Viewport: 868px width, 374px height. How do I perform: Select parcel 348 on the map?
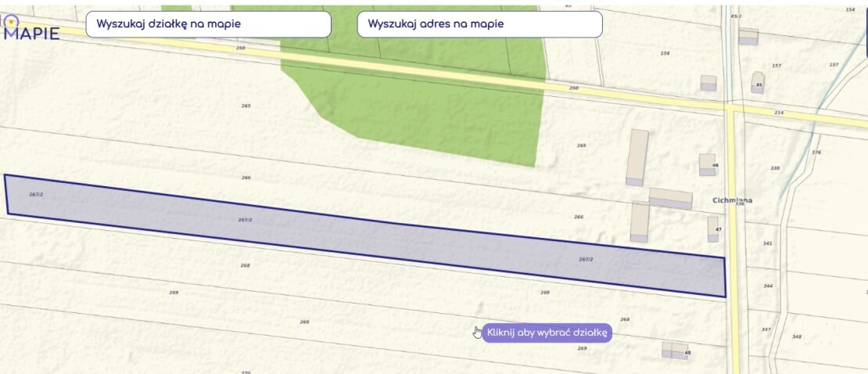(796, 336)
